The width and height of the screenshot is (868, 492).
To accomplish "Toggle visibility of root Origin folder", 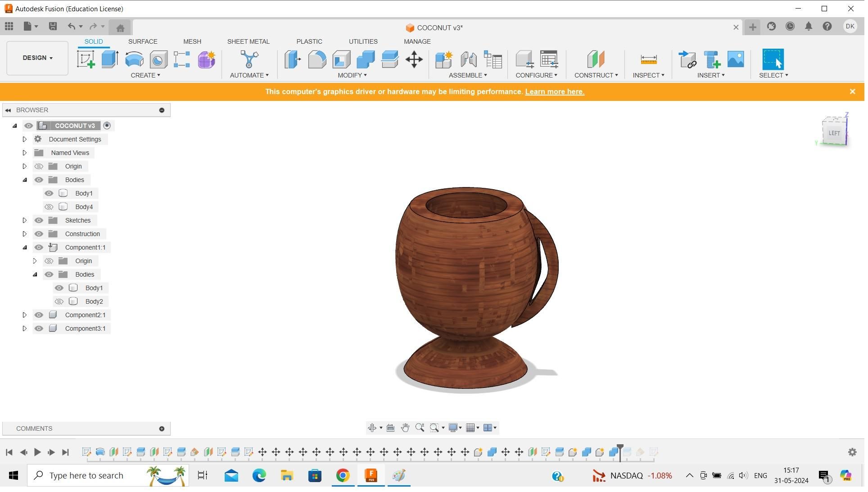I will point(39,166).
